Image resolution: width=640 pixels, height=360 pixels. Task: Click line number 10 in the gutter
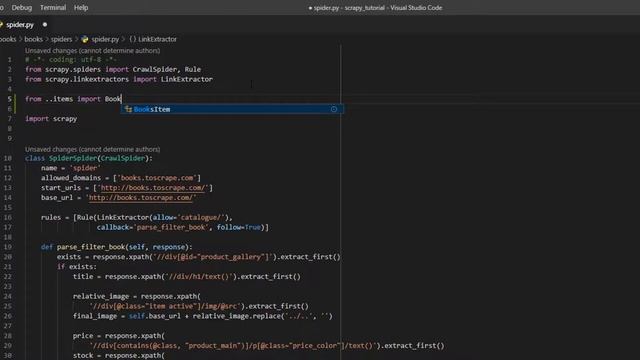pyautogui.click(x=8, y=158)
